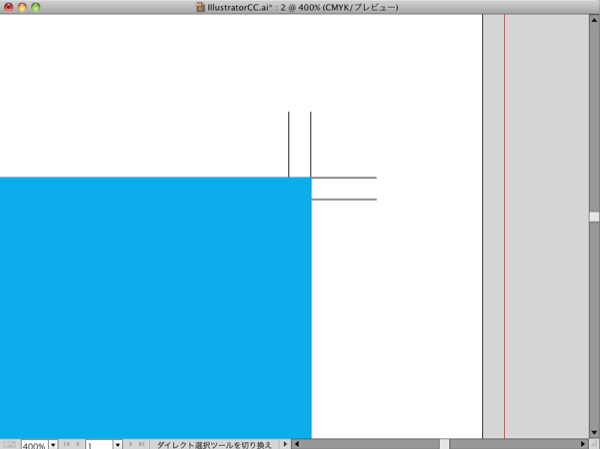Click the artboard number field showing 1
Viewport: 600px width, 449px height.
click(x=98, y=444)
